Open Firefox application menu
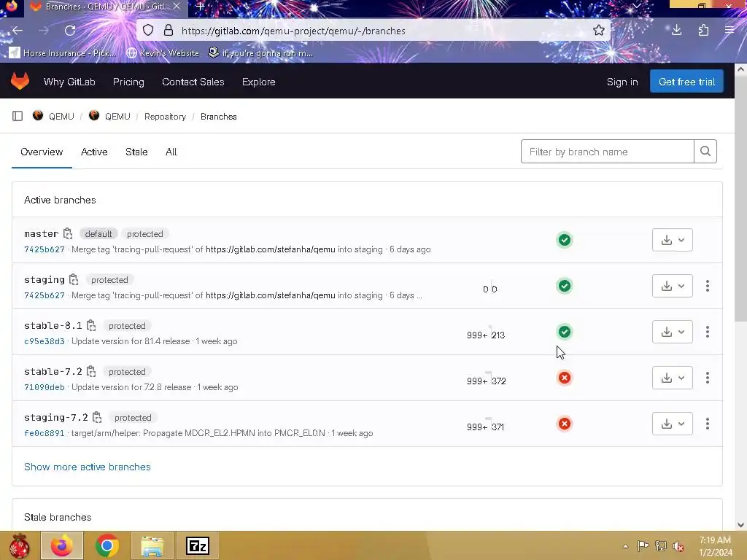Image resolution: width=747 pixels, height=560 pixels. 729,31
